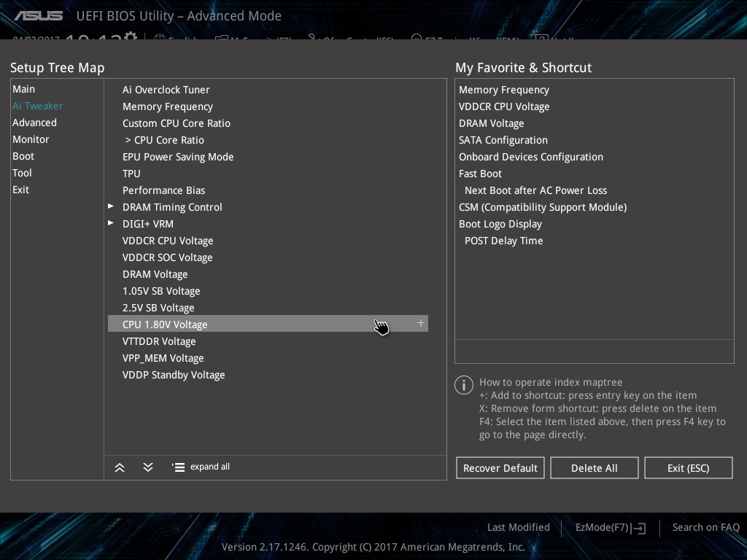Open the Main section
The width and height of the screenshot is (747, 560).
pyautogui.click(x=24, y=89)
